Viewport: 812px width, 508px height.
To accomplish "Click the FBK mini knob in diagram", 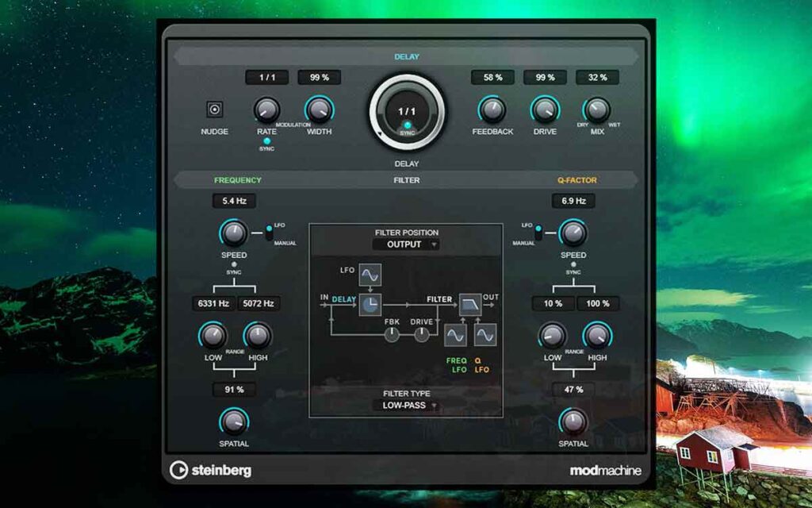I will click(x=392, y=335).
